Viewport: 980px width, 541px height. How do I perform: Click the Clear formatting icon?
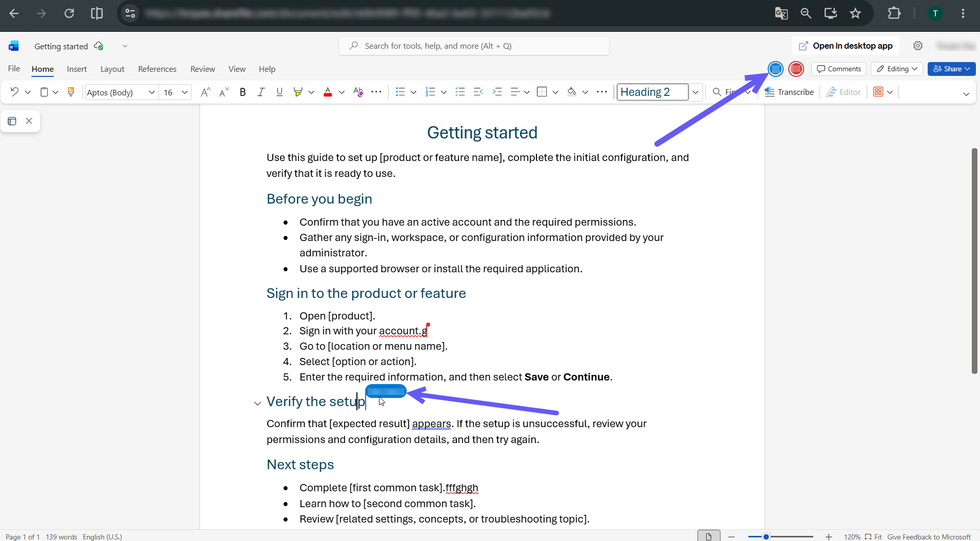[358, 92]
